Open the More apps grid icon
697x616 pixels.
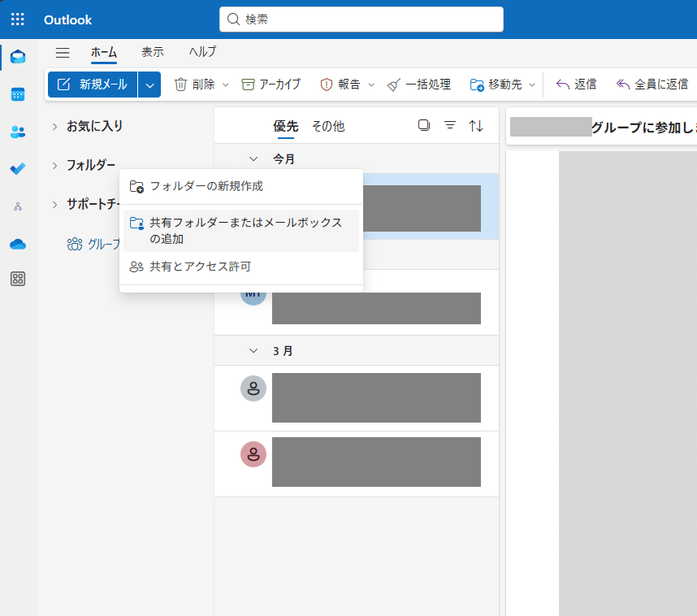[x=17, y=280]
